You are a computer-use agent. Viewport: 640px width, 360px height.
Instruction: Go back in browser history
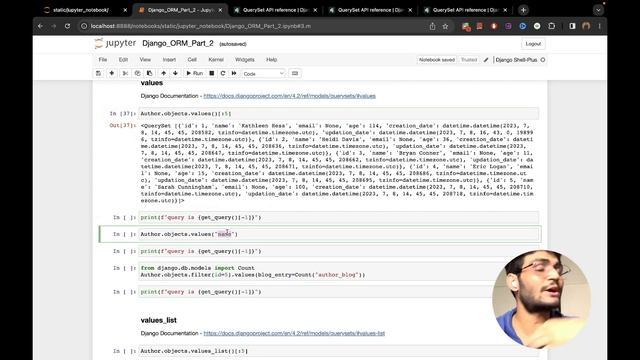tap(40, 26)
